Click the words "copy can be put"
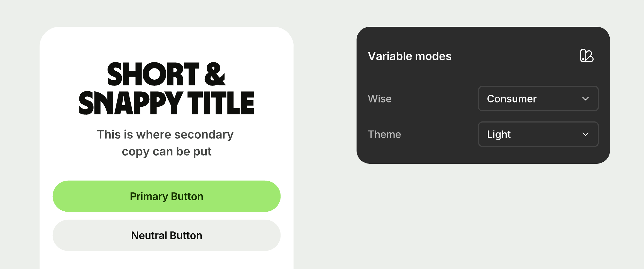 (x=167, y=152)
